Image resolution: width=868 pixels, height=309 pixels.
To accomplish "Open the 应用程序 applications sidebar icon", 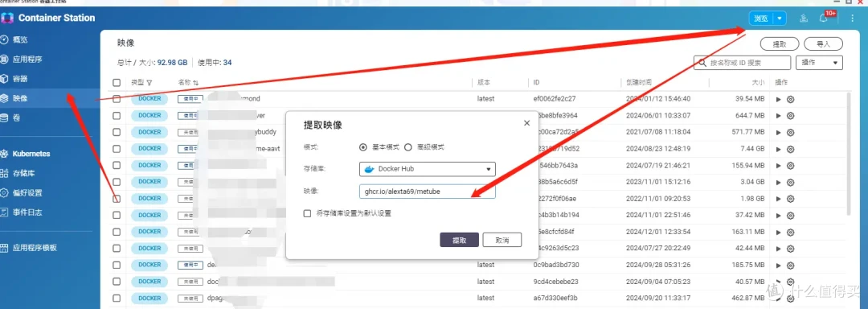I will click(5, 60).
